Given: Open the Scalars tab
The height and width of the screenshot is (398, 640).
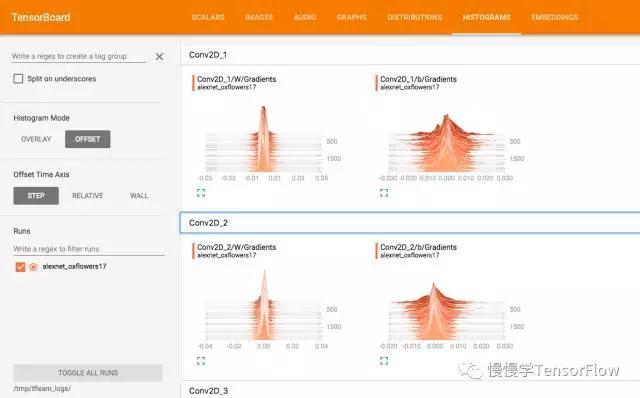Looking at the screenshot, I should tap(208, 17).
